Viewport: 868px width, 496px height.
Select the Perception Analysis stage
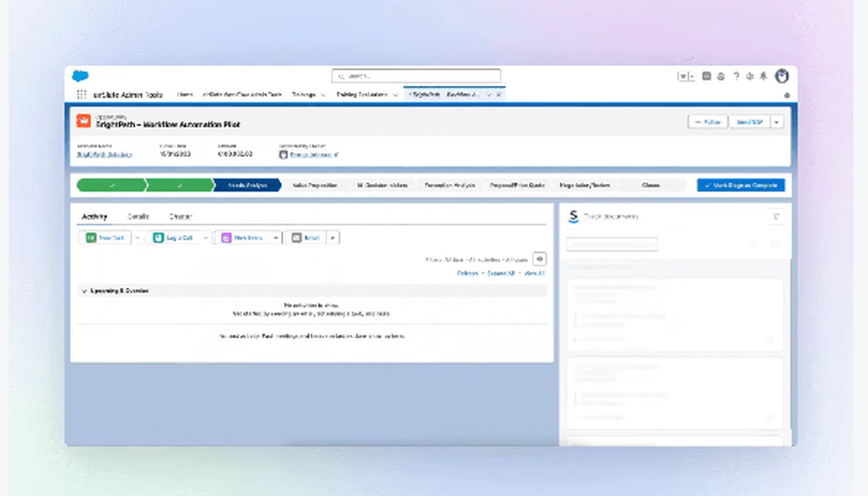[x=450, y=186]
